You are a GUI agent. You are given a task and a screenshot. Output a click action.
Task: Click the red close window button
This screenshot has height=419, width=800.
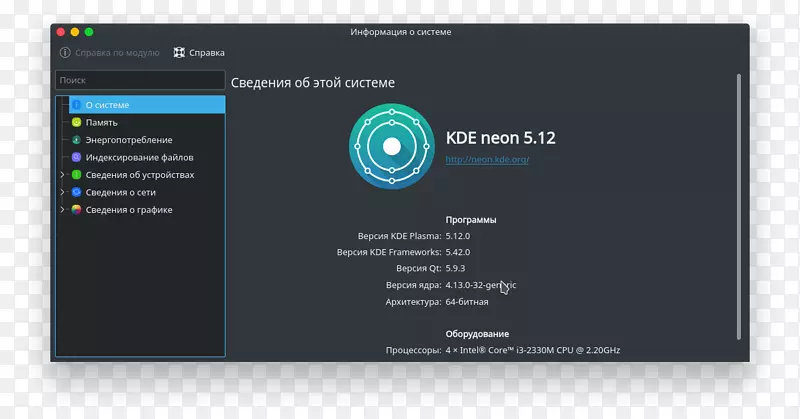[60, 32]
